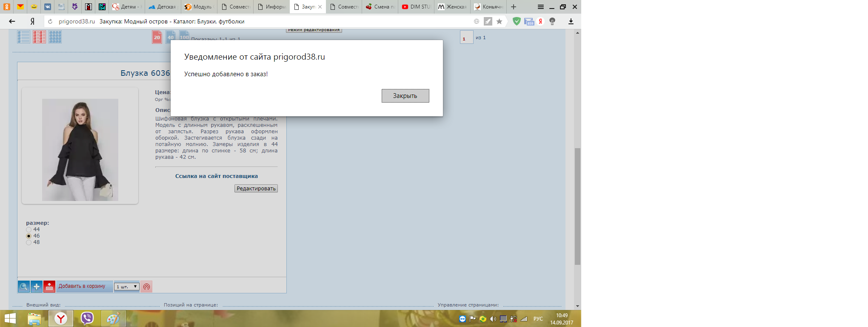Image resolution: width=868 pixels, height=327 pixels.
Task: Toggle Turbo mode rocket icon
Action: 488,21
